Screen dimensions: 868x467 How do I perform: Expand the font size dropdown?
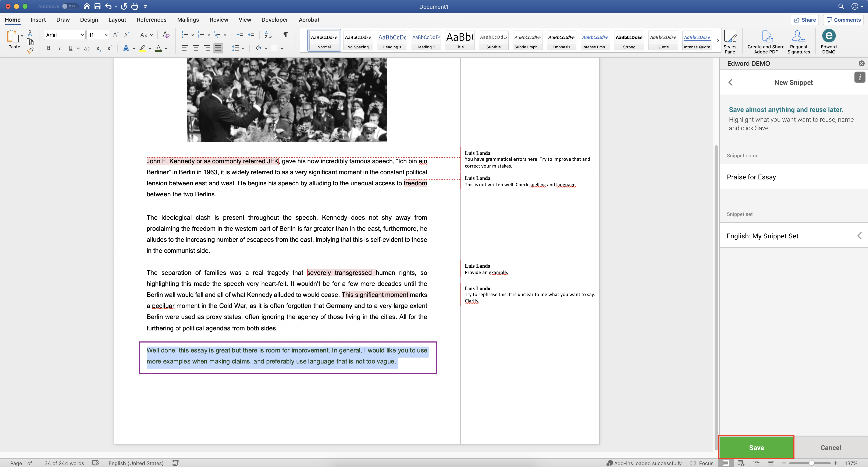pos(106,35)
